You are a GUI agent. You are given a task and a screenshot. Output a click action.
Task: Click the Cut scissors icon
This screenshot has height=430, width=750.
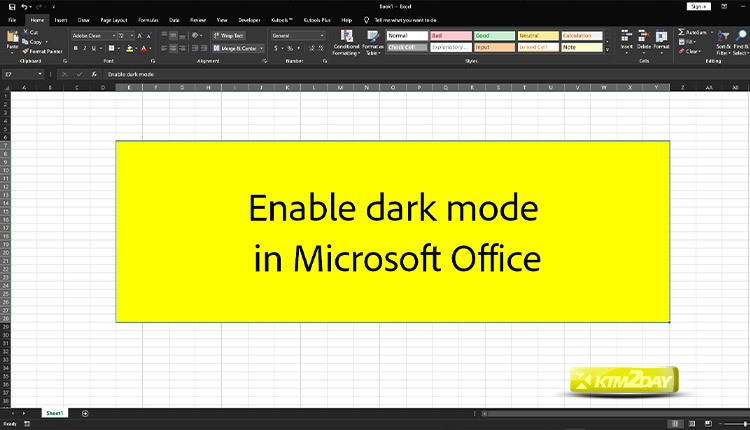(26, 32)
